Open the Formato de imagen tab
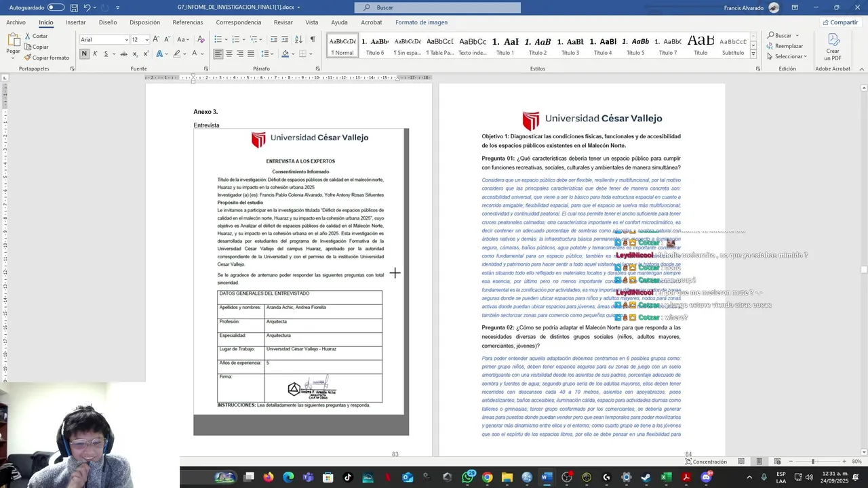 coord(421,22)
